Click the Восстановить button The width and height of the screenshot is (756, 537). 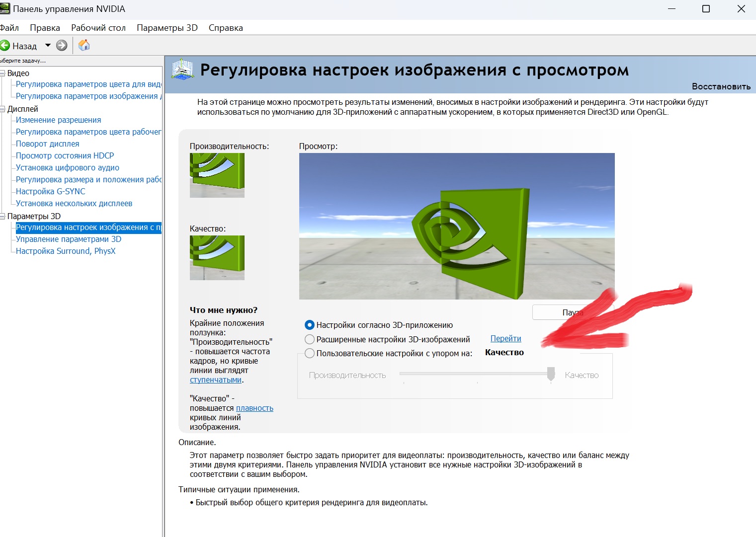pyautogui.click(x=721, y=86)
